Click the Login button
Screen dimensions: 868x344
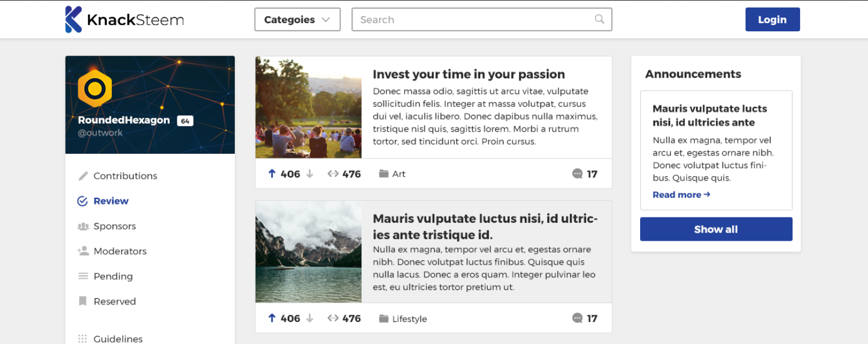(772, 20)
